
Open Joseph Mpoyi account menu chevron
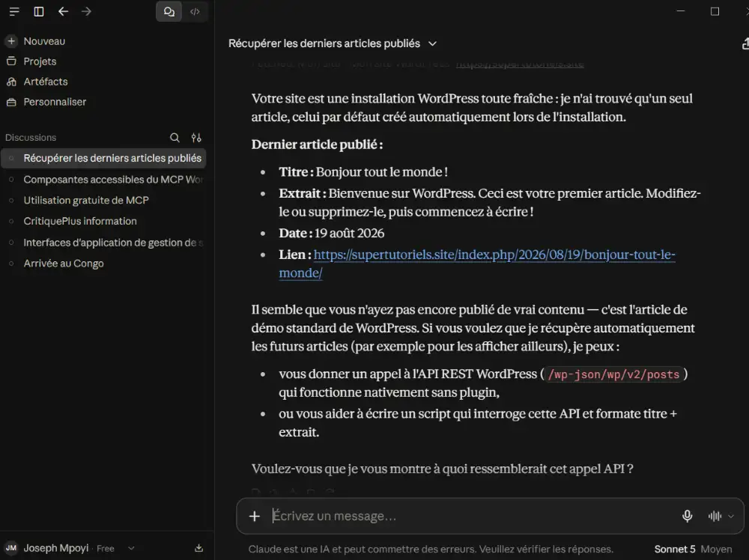pos(131,549)
